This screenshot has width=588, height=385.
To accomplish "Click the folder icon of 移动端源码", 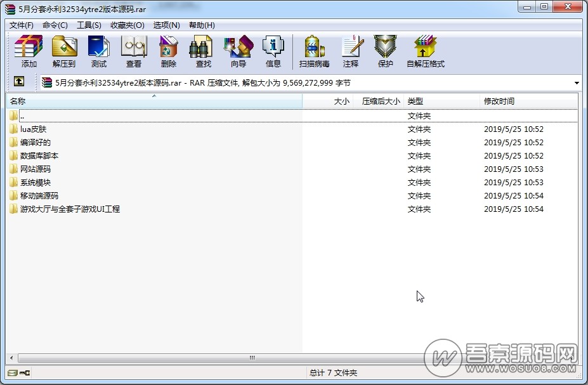I will tap(13, 196).
